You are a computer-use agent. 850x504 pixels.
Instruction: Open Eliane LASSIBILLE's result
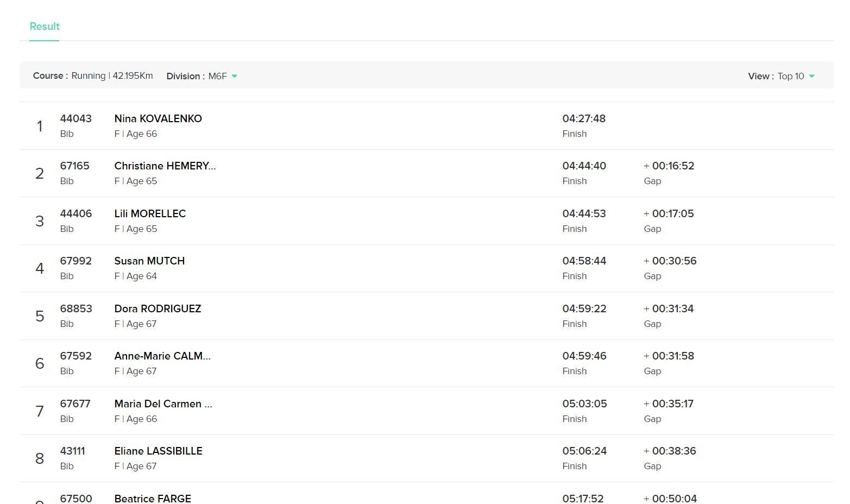[158, 451]
